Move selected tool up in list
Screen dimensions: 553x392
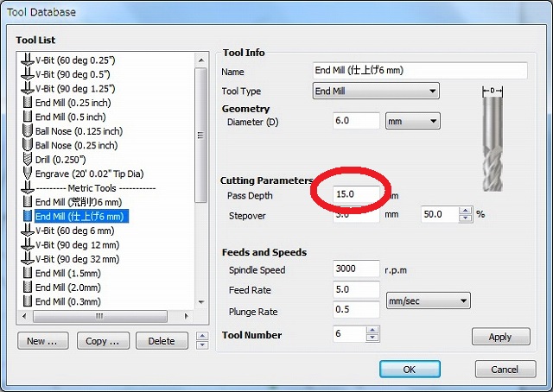(x=202, y=336)
